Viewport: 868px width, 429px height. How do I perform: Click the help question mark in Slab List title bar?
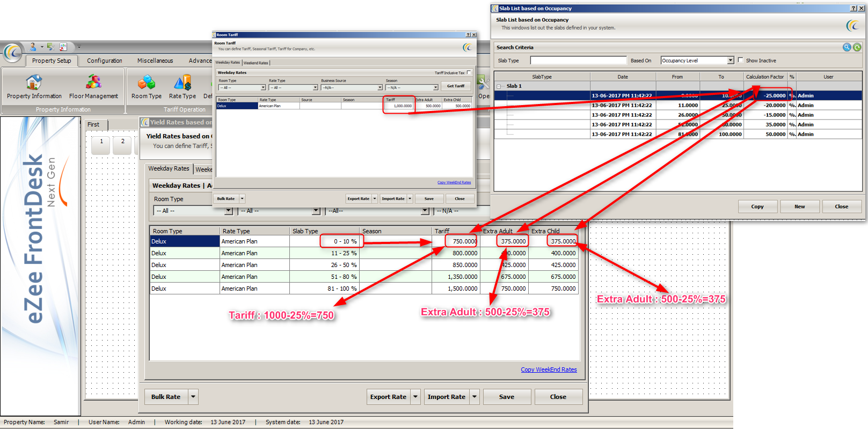854,8
